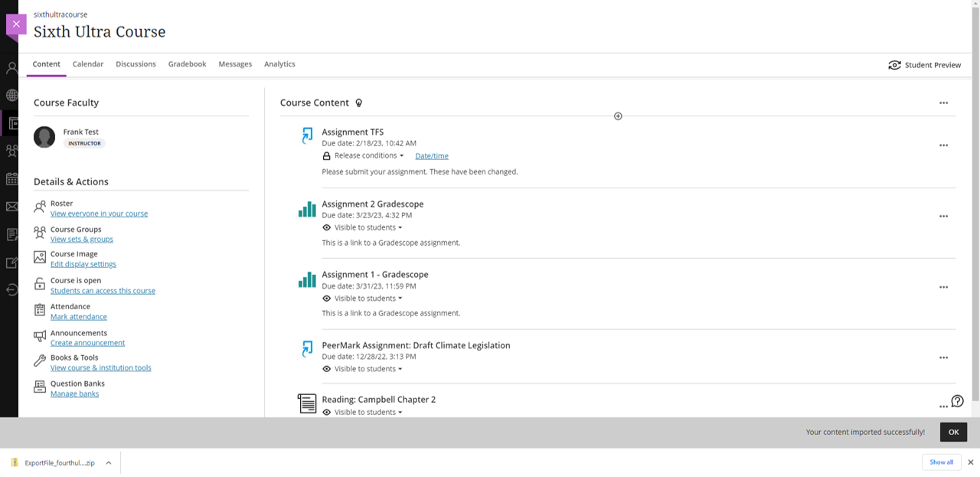Click the open padlock Course is open icon
The width and height of the screenshot is (980, 477).
pyautogui.click(x=40, y=284)
